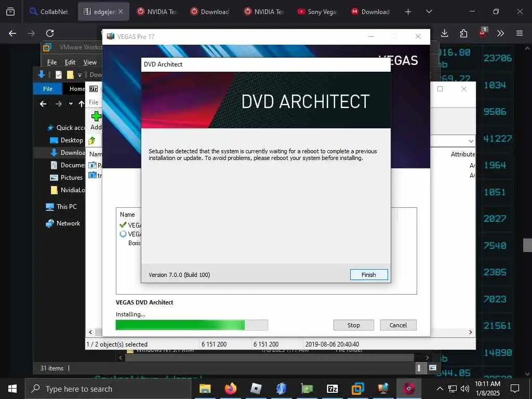
Task: Switch to the CollabNet browser tab
Action: 49,11
